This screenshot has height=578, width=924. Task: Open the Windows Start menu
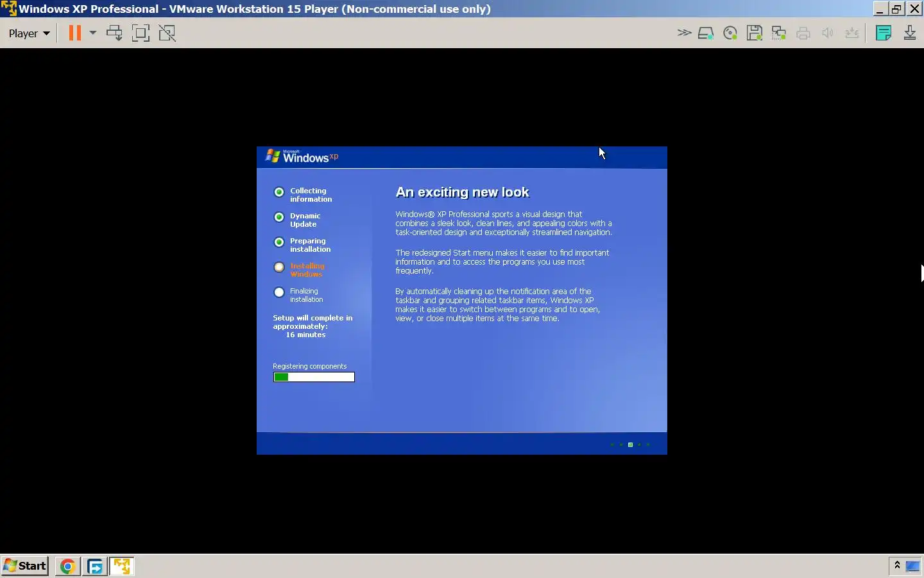click(26, 566)
